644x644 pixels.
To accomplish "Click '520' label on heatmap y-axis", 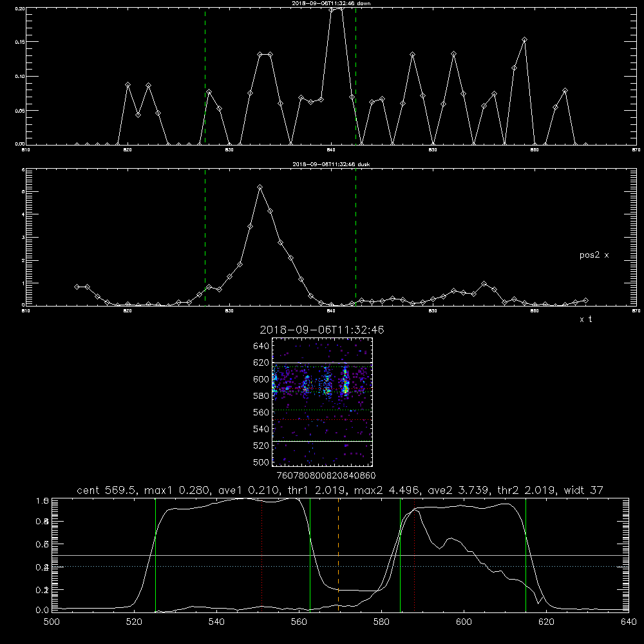I will [x=261, y=446].
